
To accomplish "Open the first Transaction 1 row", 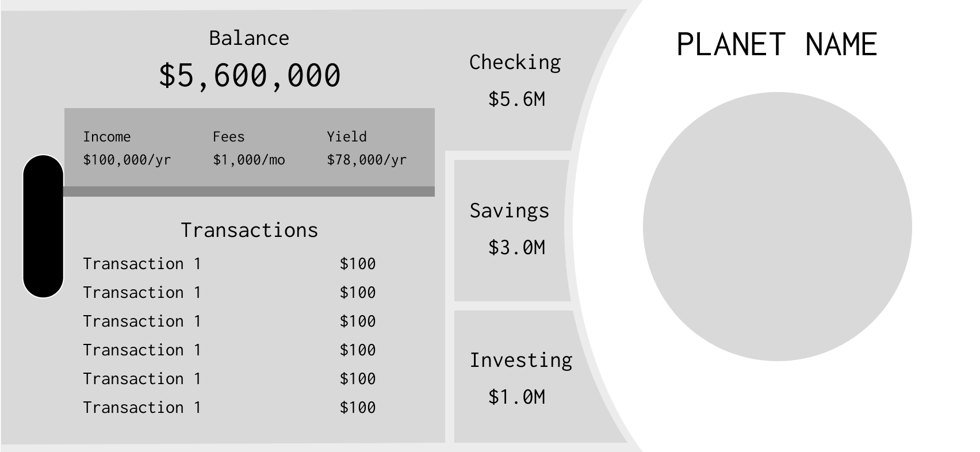I will point(229,264).
